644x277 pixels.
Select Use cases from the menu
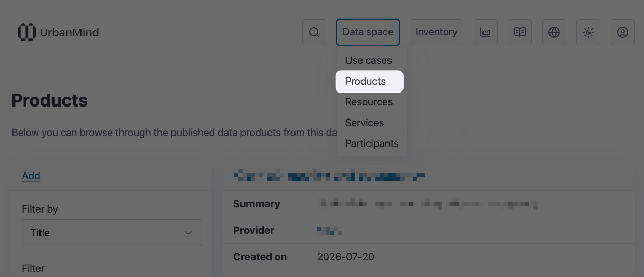point(369,60)
